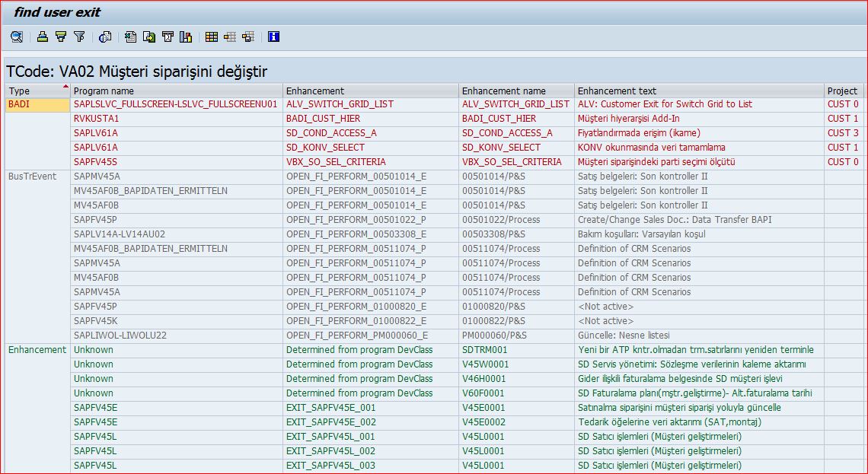This screenshot has width=868, height=474.
Task: Select the Project column header
Action: (x=843, y=91)
